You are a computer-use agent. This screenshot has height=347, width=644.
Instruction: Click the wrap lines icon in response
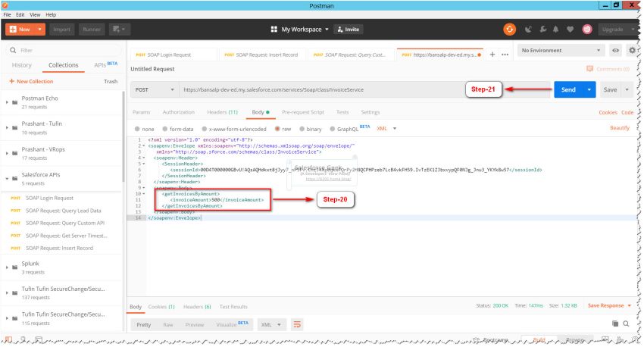(297, 324)
